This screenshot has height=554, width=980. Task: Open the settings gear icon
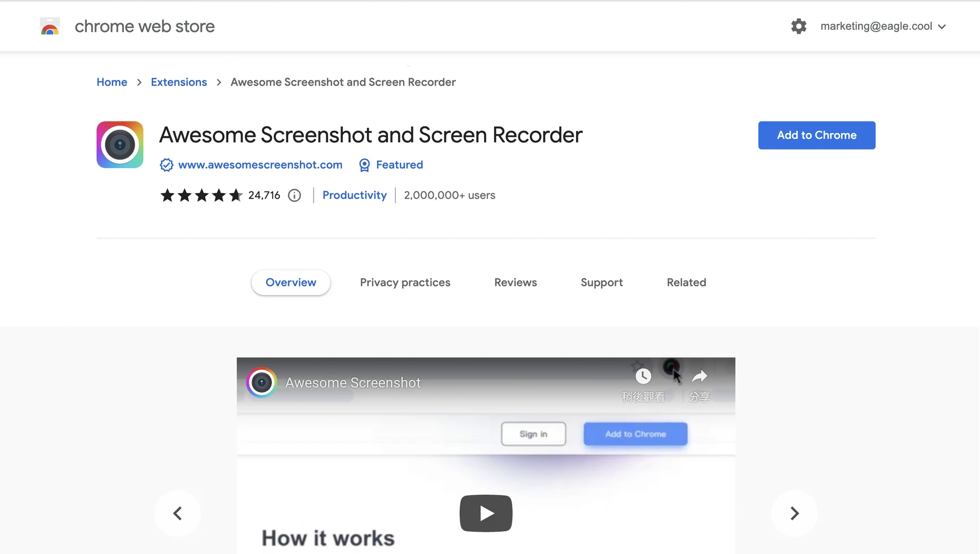tap(799, 26)
